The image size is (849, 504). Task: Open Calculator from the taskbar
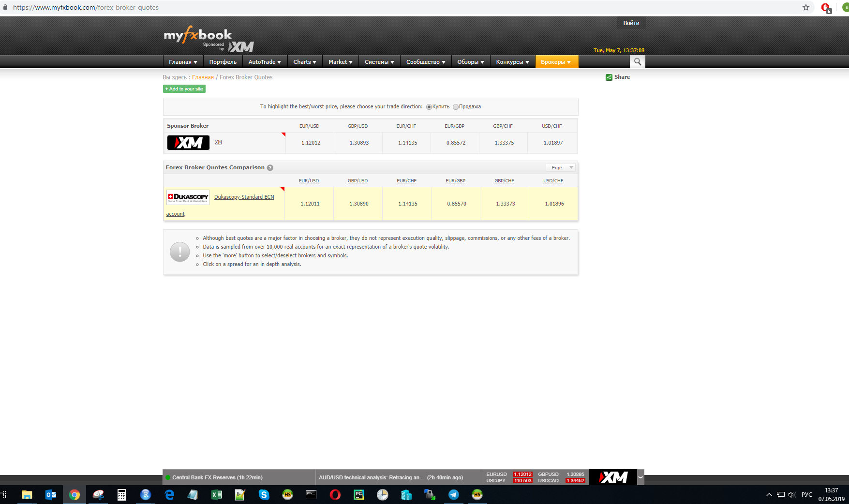coord(122,495)
